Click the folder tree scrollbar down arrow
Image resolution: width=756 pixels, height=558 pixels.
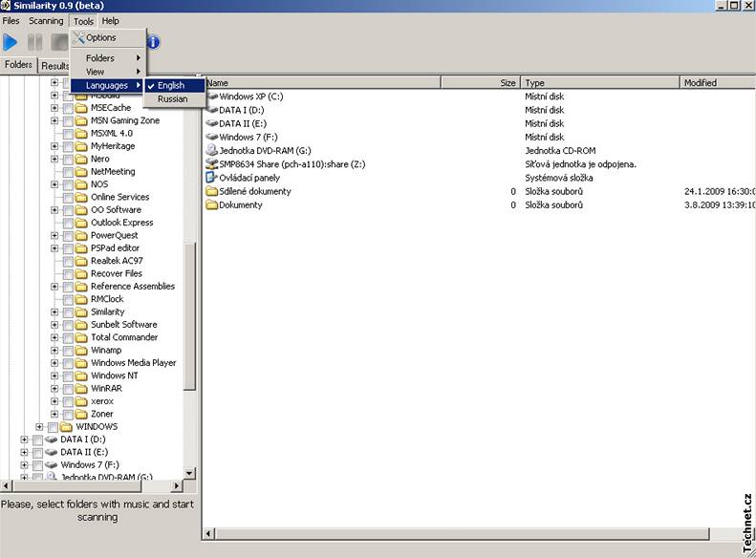click(x=189, y=472)
